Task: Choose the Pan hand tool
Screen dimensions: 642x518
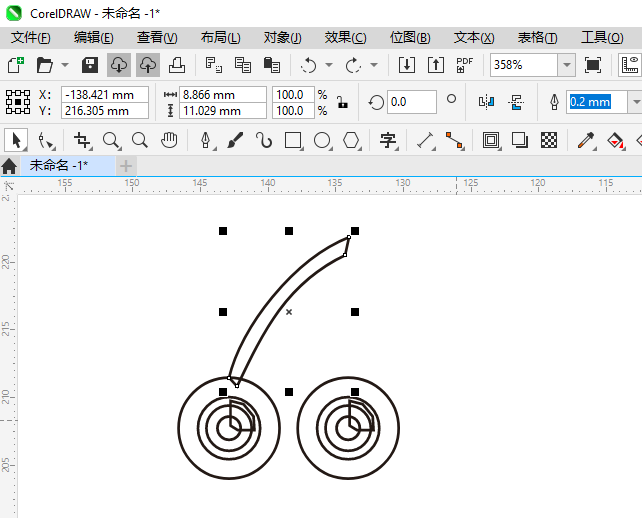Action: [170, 140]
